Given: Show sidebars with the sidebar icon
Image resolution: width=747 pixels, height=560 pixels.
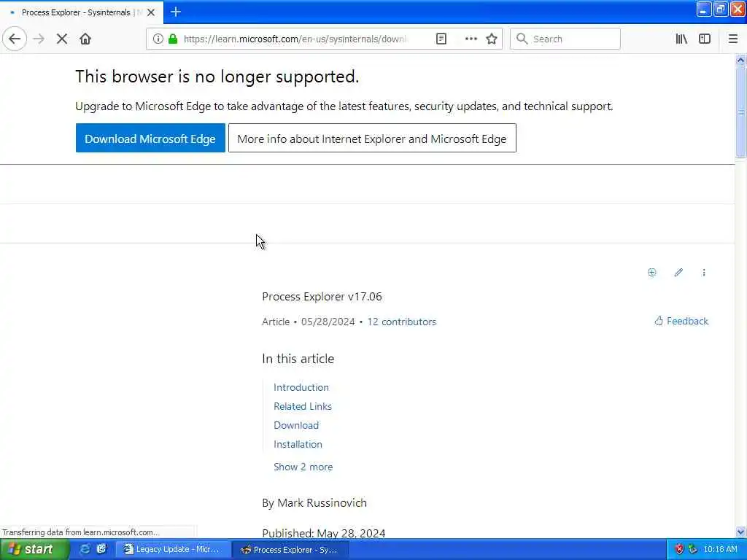Looking at the screenshot, I should click(x=705, y=39).
